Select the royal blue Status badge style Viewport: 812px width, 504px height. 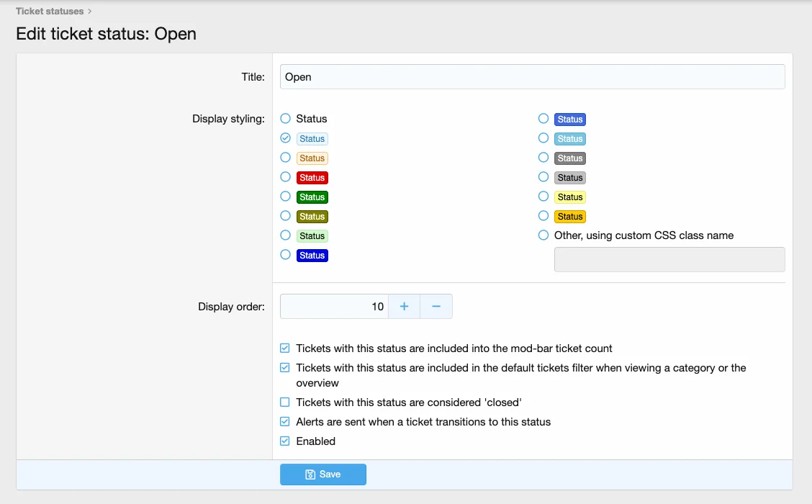click(x=543, y=119)
